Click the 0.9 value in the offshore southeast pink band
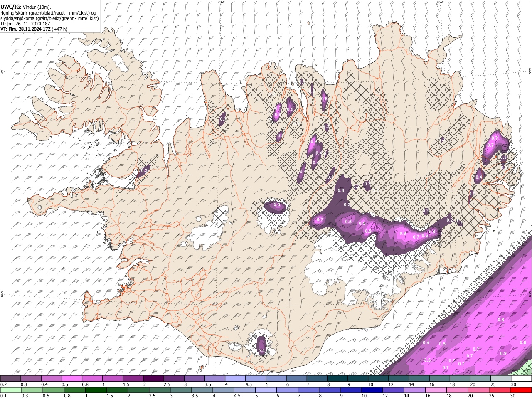The width and height of the screenshot is (532, 399). [x=503, y=353]
